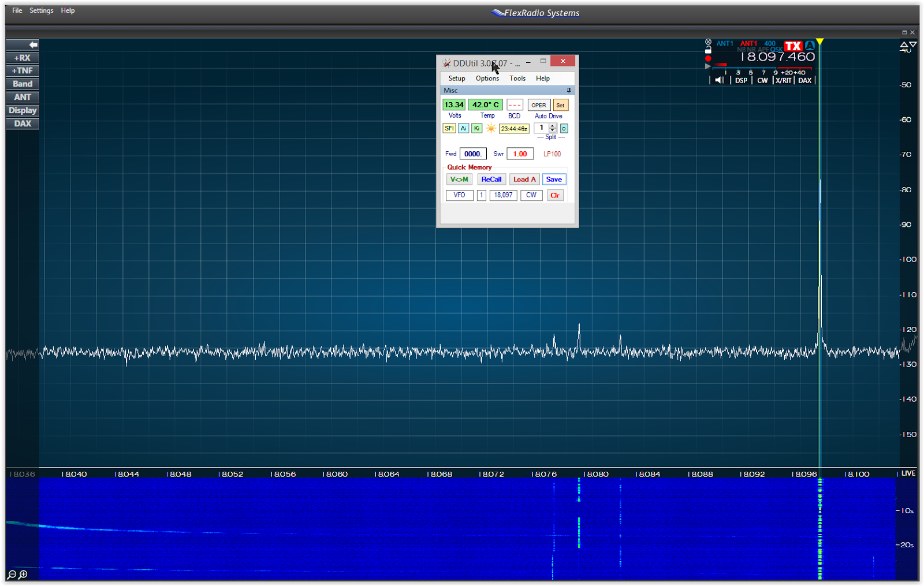
Task: Toggle the QSK indicator on the slice
Action: point(777,50)
